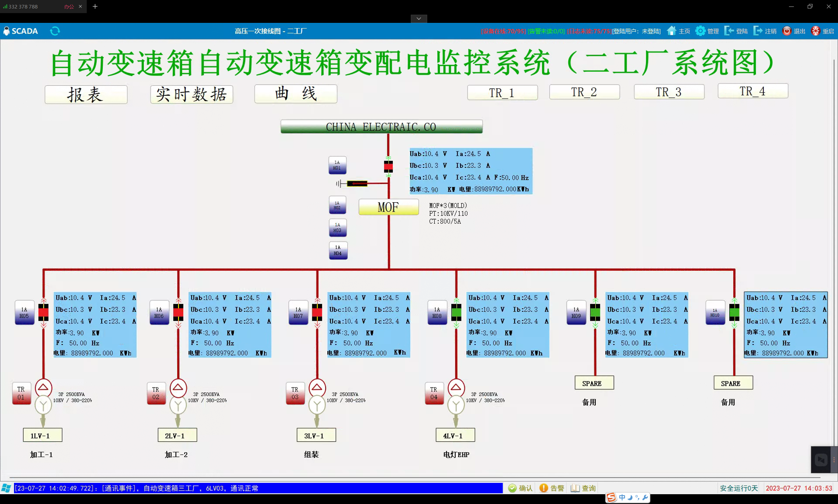Switch to the TR_2 transformer view
This screenshot has width=838, height=504.
584,92
